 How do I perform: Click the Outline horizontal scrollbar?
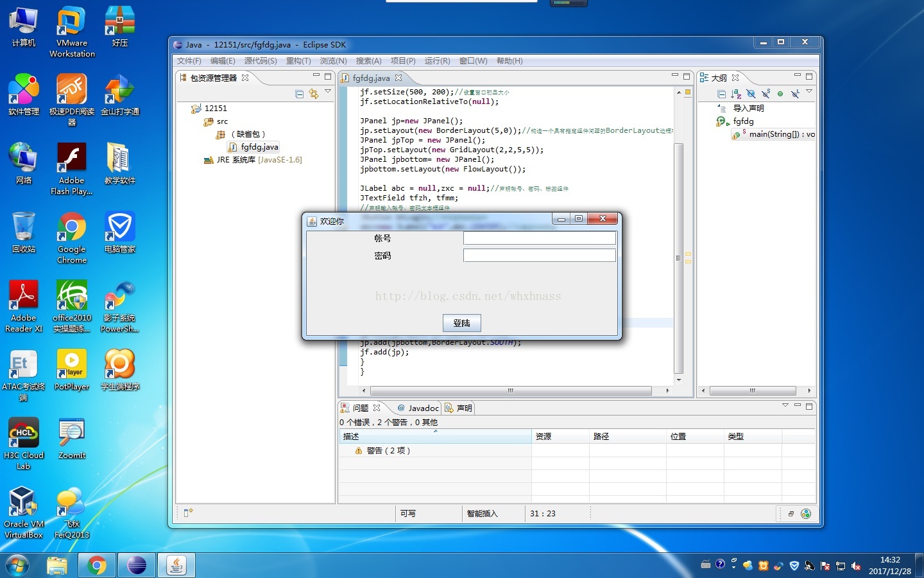[753, 390]
